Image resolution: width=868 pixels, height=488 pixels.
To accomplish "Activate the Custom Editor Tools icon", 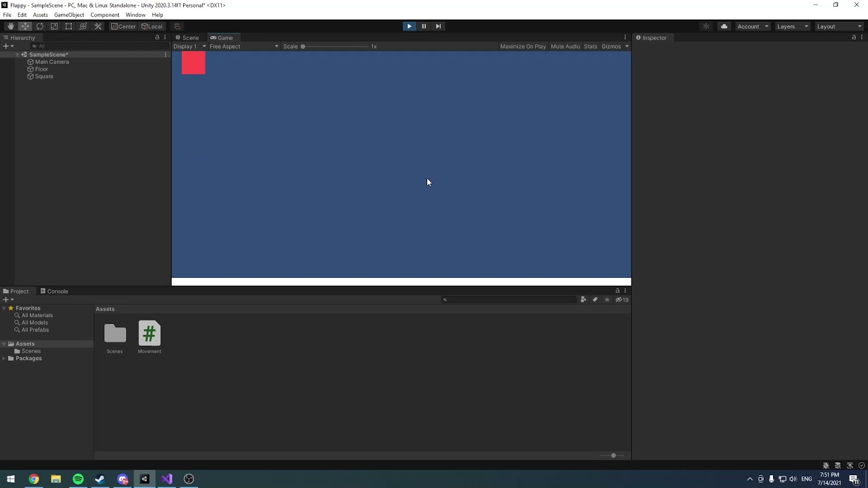I will [98, 26].
